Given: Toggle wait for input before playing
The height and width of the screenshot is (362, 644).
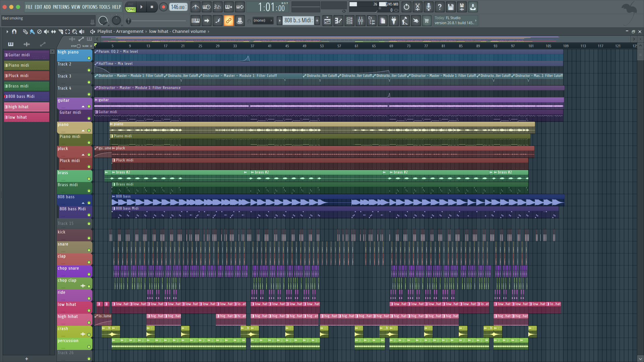Looking at the screenshot, I should pyautogui.click(x=207, y=7).
